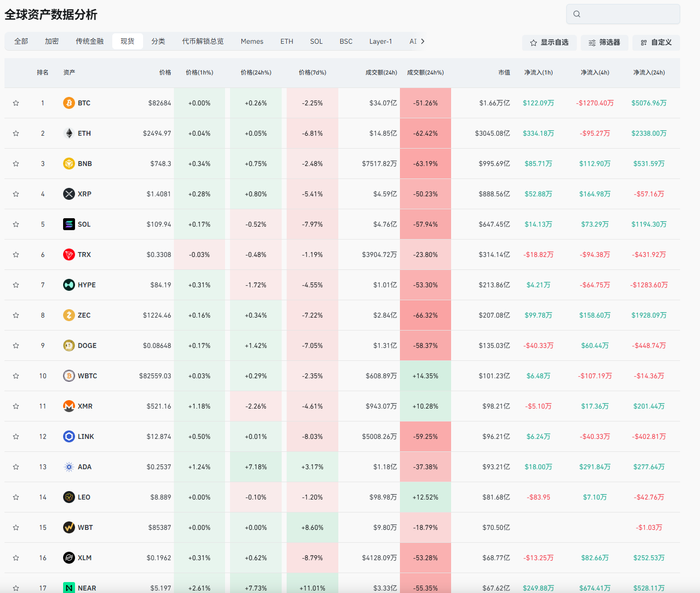Open the Memes tab
The height and width of the screenshot is (593, 700).
[x=252, y=41]
